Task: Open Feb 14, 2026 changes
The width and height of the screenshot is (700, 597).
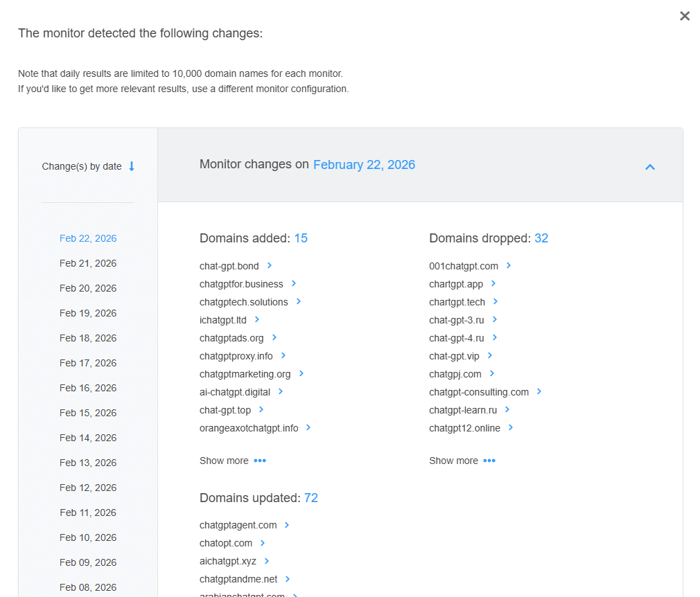Action: tap(88, 438)
